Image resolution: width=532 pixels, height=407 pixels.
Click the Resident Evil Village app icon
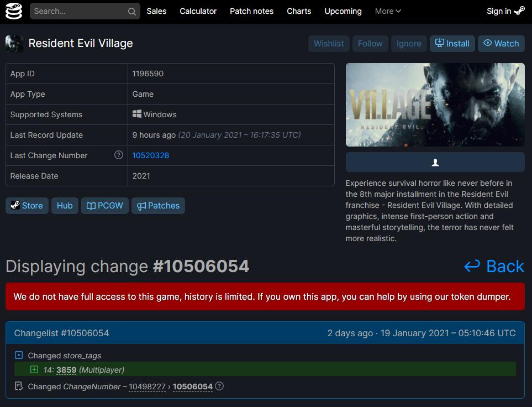[x=14, y=44]
